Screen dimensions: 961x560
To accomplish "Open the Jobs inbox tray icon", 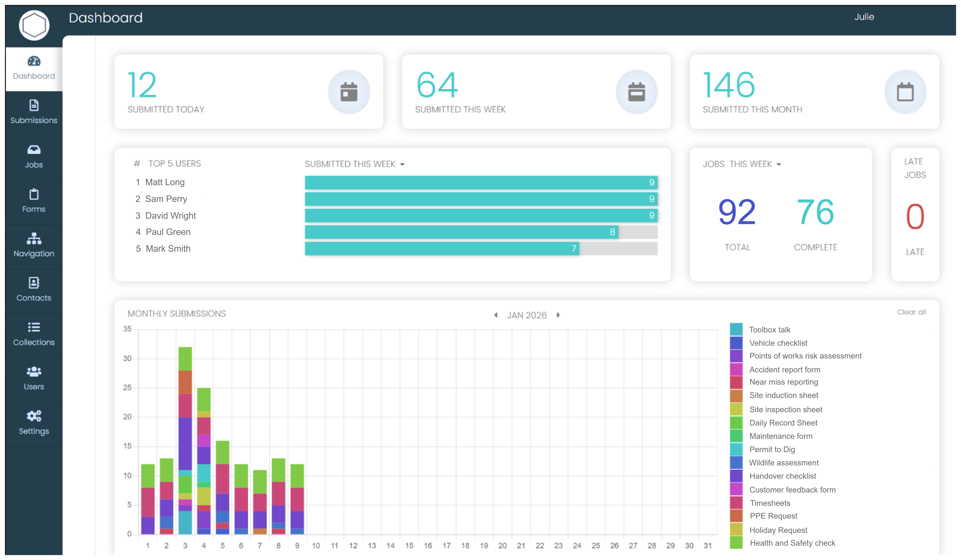I will [x=34, y=150].
